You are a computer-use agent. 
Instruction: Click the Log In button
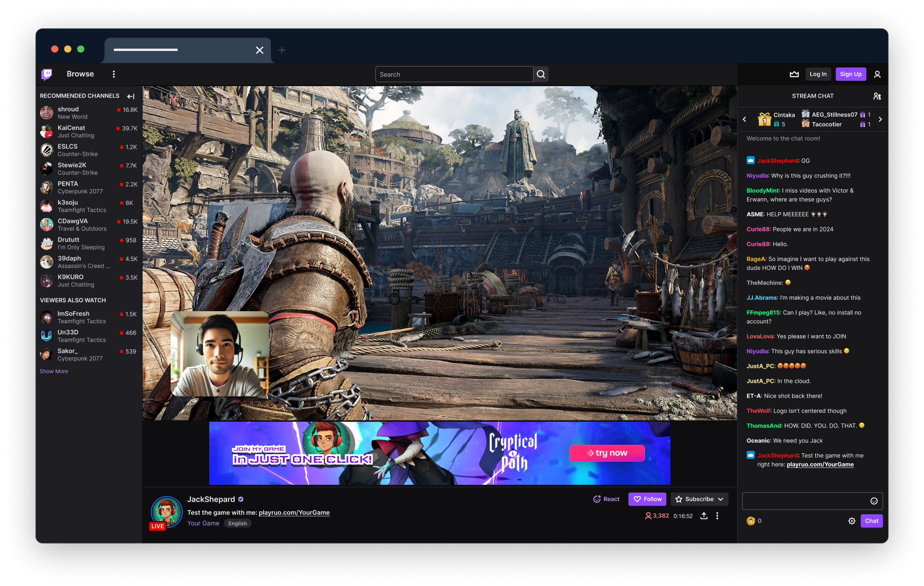[x=818, y=74]
